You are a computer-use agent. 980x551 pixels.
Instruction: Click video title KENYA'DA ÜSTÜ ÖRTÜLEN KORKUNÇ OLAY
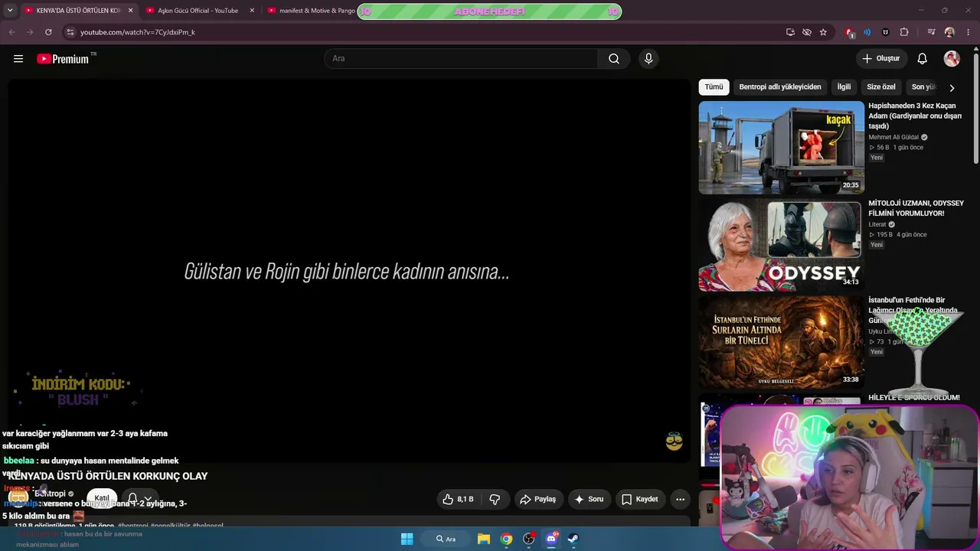point(108,476)
